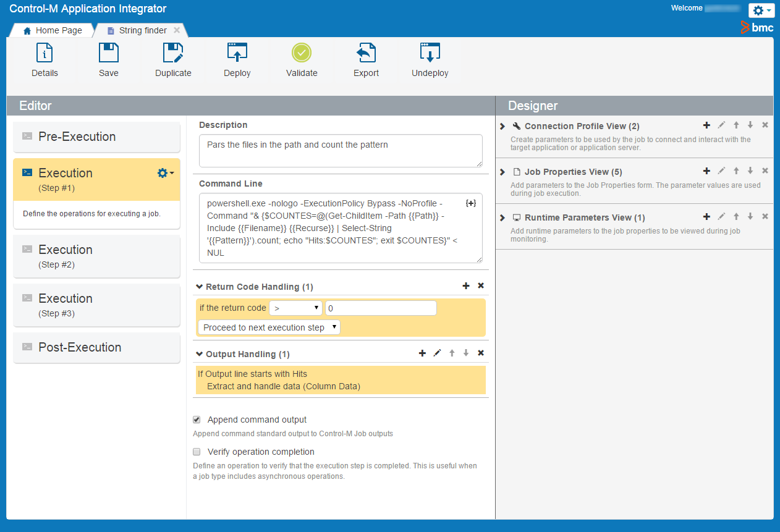This screenshot has width=780, height=532.
Task: Click in the Description text field
Action: point(341,151)
